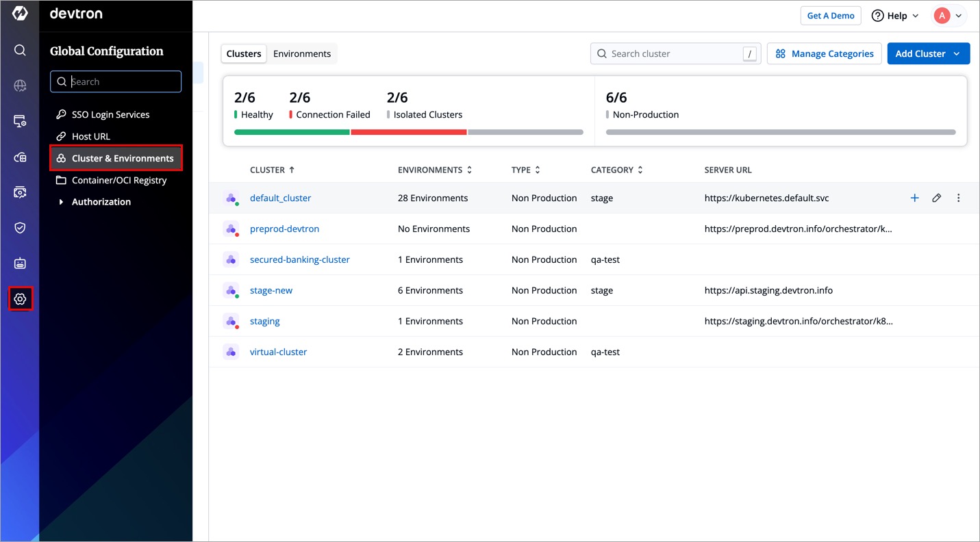The height and width of the screenshot is (542, 980).
Task: Open three-dot menu for default_cluster row
Action: (x=958, y=198)
